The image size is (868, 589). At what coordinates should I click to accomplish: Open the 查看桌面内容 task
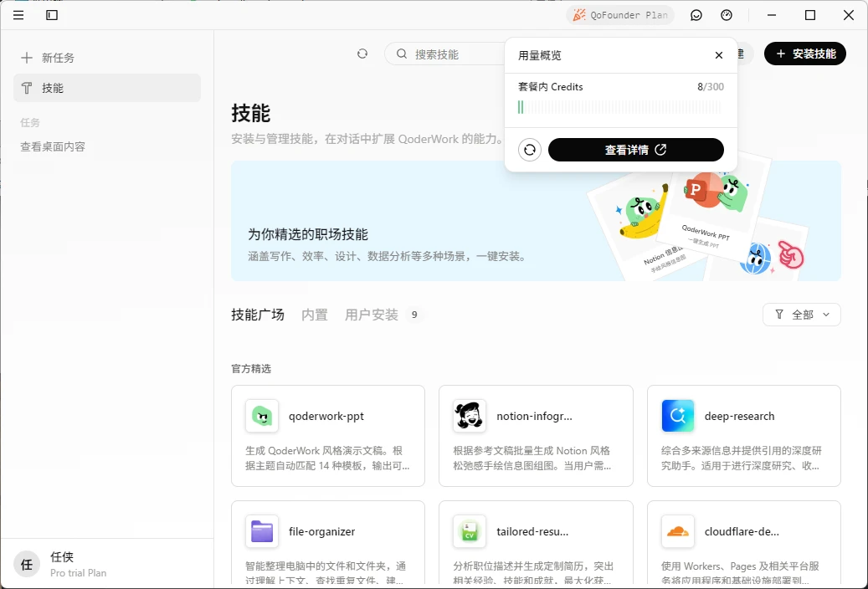[x=53, y=146]
